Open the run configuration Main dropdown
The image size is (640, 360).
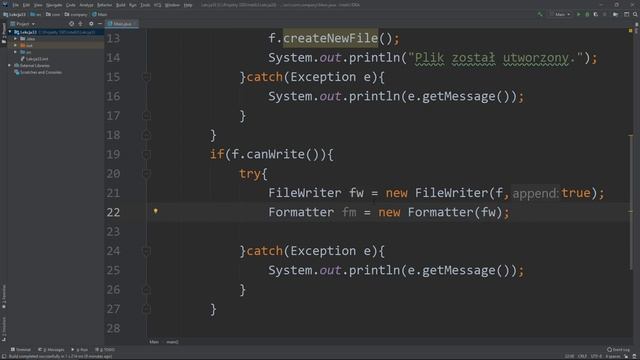560,14
